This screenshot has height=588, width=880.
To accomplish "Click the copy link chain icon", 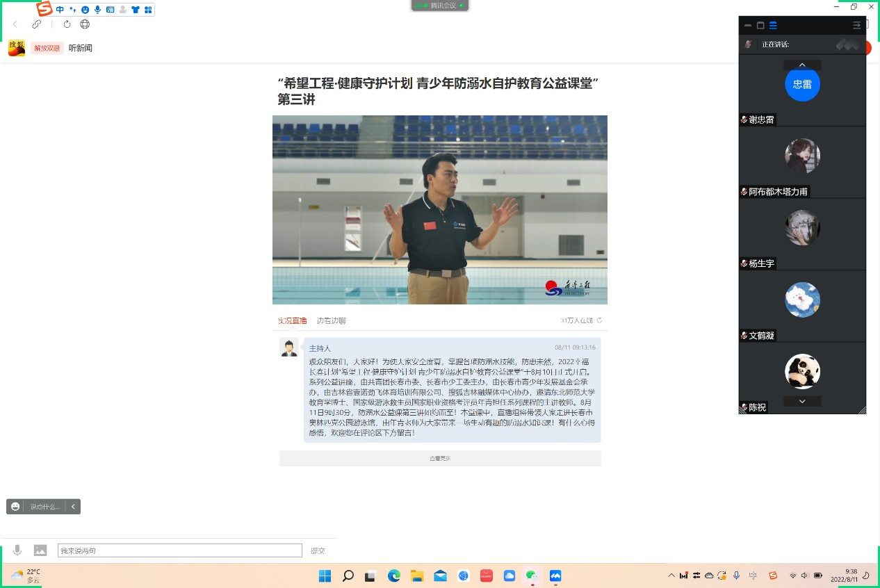I will tap(37, 24).
